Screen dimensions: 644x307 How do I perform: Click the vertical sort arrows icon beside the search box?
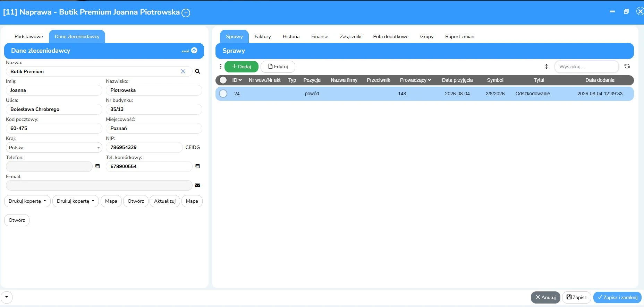(546, 67)
